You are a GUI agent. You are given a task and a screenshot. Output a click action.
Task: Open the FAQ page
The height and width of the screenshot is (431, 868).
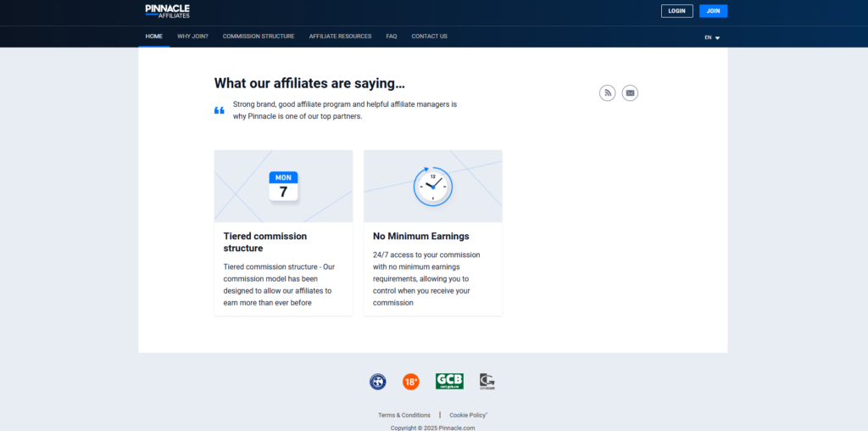pyautogui.click(x=392, y=36)
